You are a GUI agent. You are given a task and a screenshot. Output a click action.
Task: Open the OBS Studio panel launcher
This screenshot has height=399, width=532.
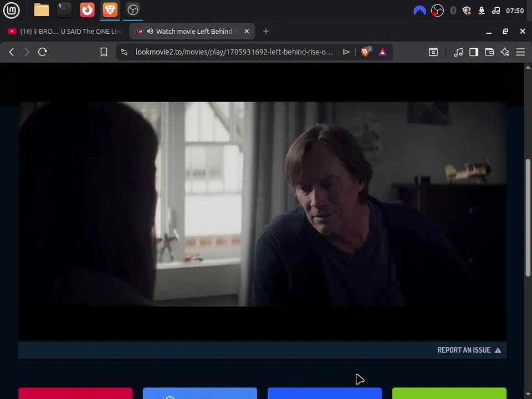[x=132, y=10]
